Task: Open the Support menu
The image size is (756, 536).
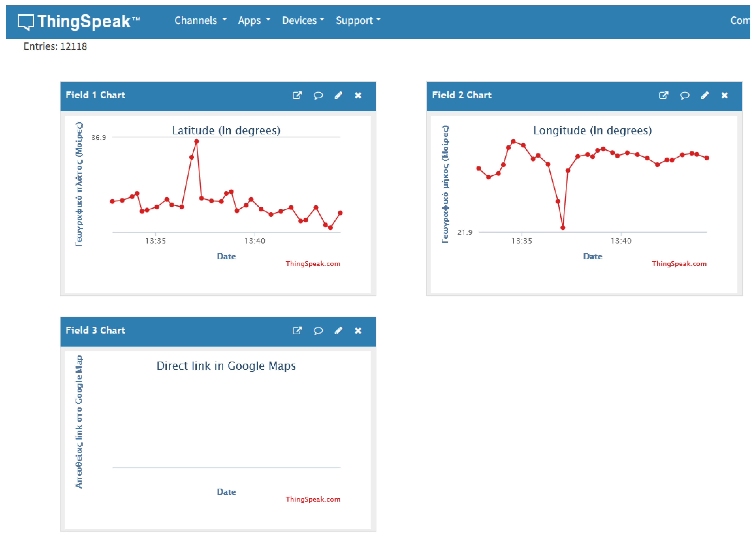Action: [358, 20]
